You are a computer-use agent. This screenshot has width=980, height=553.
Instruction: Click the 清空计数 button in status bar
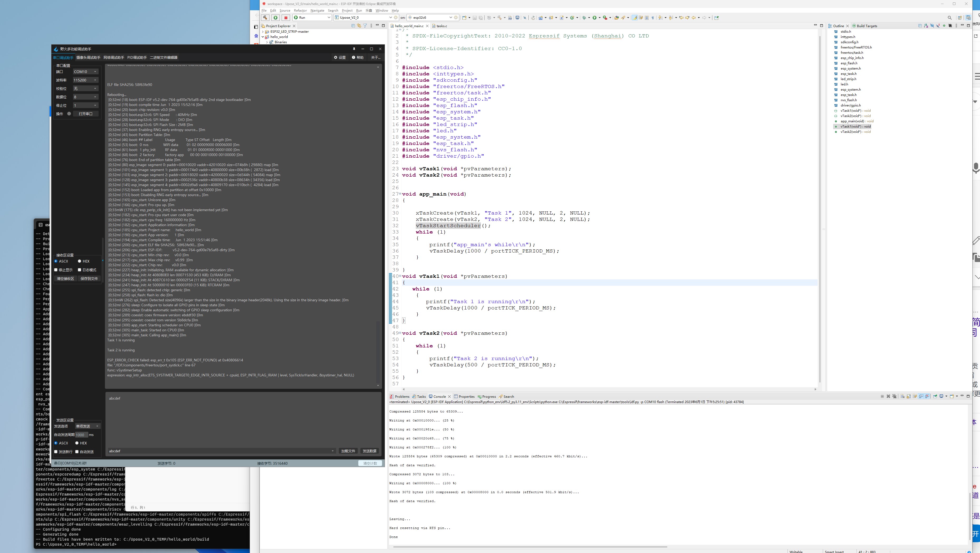(x=370, y=463)
